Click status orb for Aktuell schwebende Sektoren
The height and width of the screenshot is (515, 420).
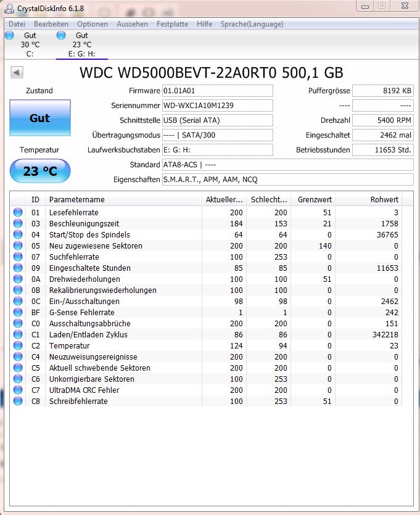(x=18, y=368)
